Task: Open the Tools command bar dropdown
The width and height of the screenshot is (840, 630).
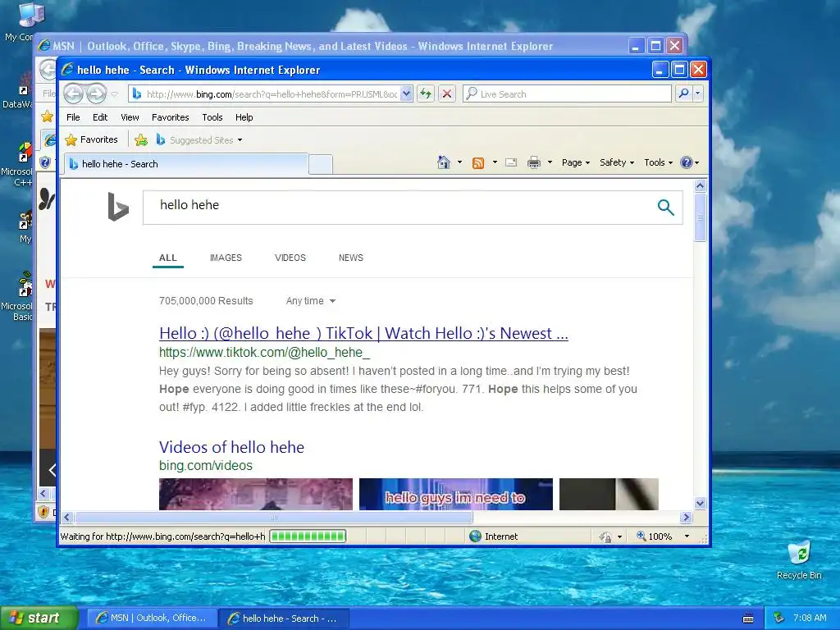Action: click(x=658, y=162)
